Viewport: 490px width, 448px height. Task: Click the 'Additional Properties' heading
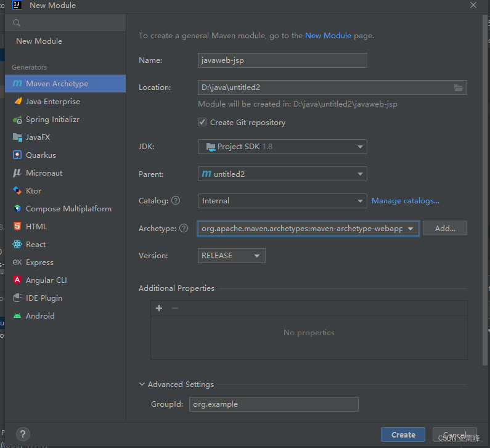(x=176, y=288)
